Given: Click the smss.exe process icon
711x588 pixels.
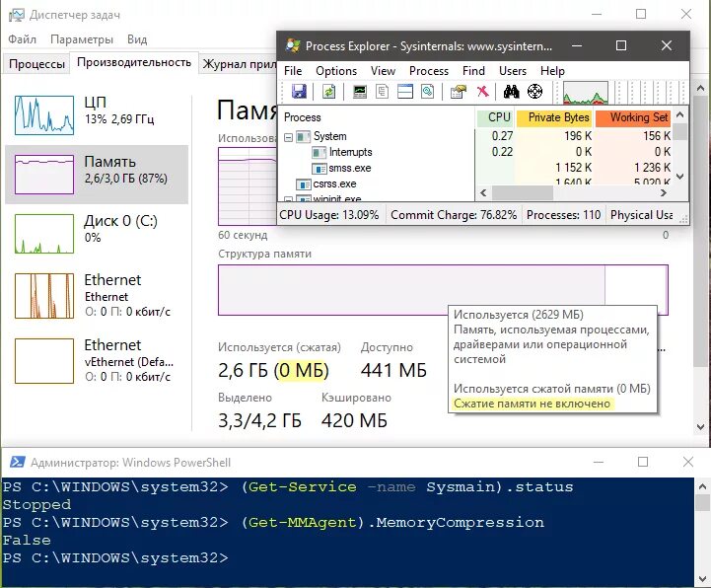Looking at the screenshot, I should [x=320, y=169].
